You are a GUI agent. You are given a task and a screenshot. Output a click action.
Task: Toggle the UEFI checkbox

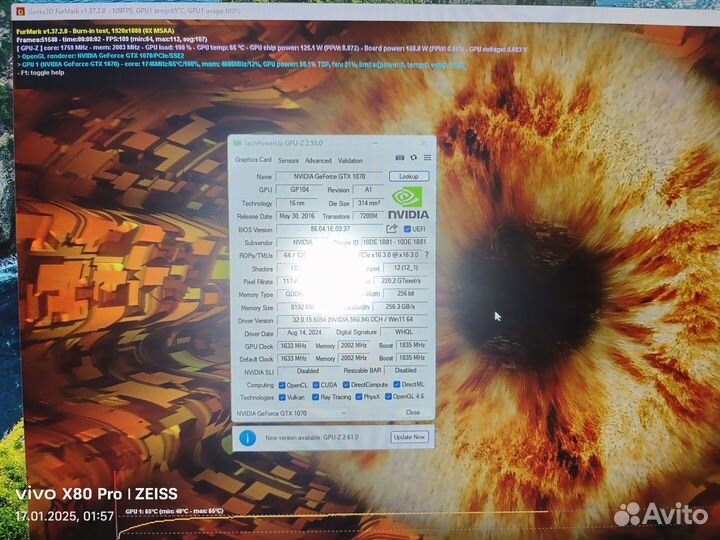[x=407, y=229]
